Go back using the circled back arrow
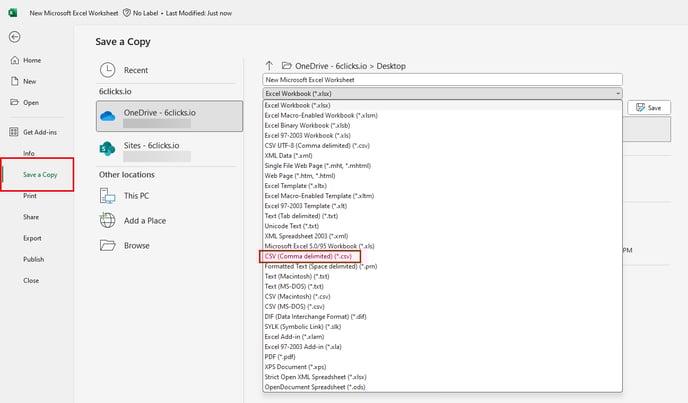The height and width of the screenshot is (403, 688). [x=14, y=37]
